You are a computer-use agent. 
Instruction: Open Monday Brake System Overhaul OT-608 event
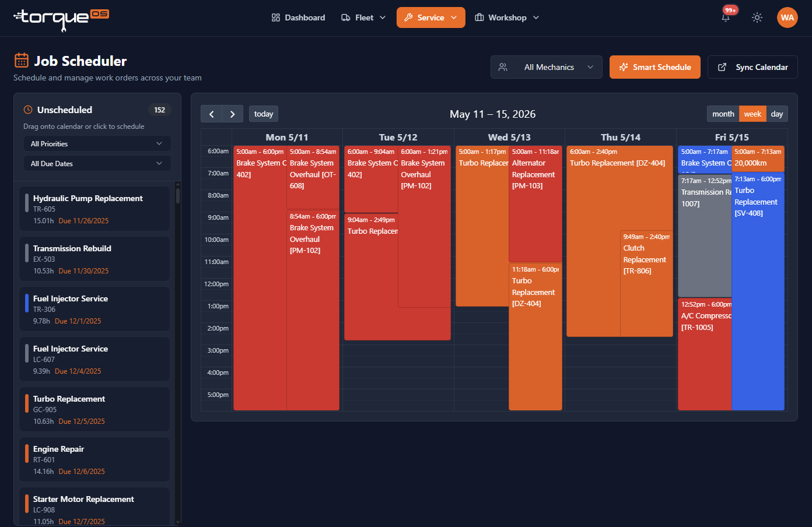[313, 177]
